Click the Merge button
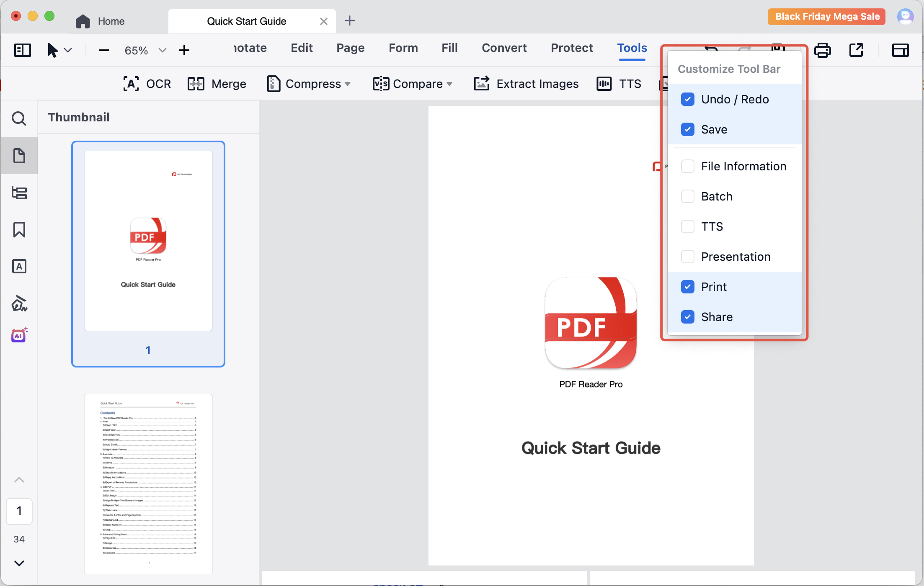 [x=217, y=84]
